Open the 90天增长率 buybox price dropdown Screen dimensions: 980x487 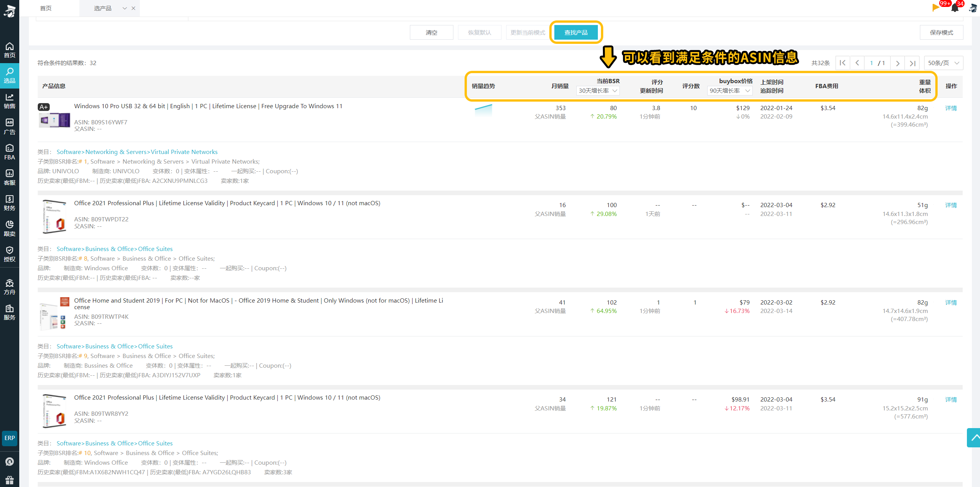(730, 90)
